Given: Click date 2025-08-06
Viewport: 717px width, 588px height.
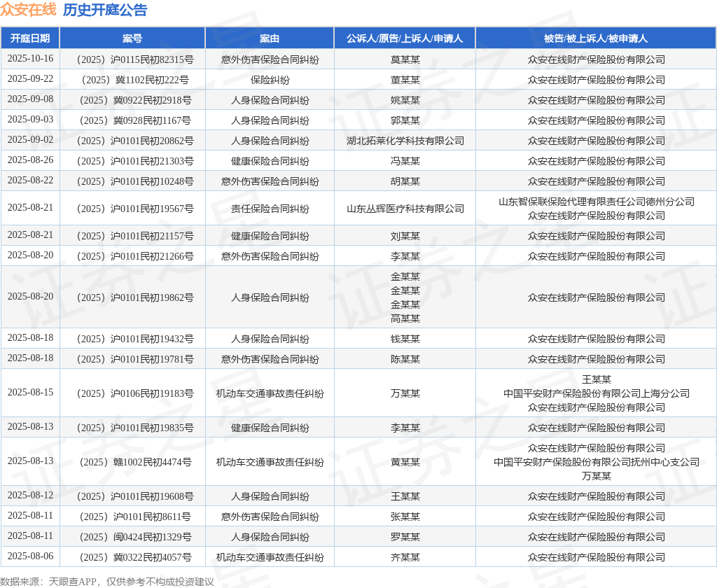Looking at the screenshot, I should coord(30,556).
